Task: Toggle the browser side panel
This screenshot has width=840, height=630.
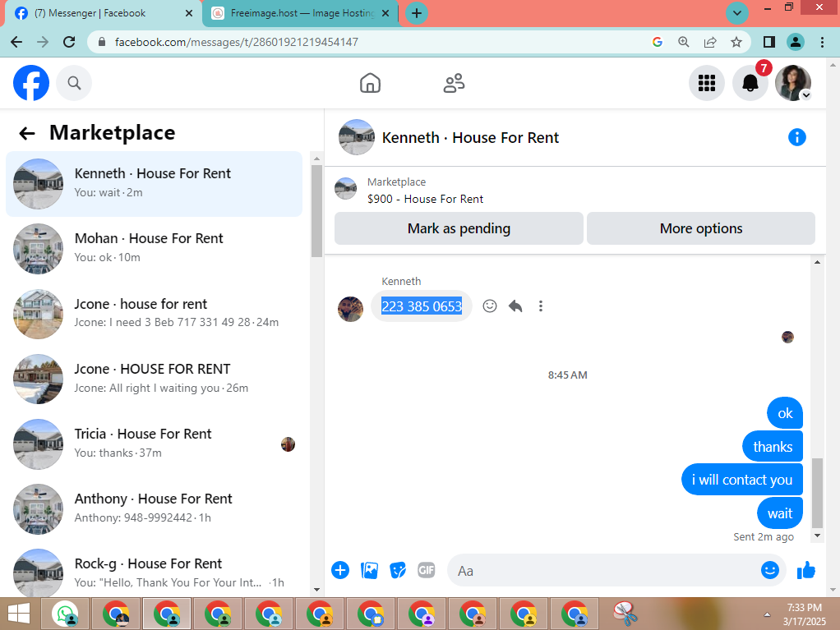Action: coord(769,42)
